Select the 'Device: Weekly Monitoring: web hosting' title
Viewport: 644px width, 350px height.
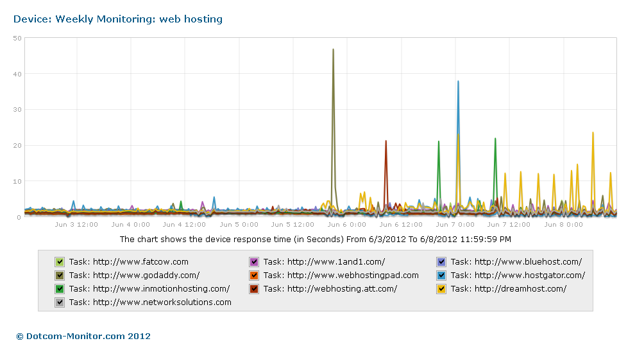point(118,19)
